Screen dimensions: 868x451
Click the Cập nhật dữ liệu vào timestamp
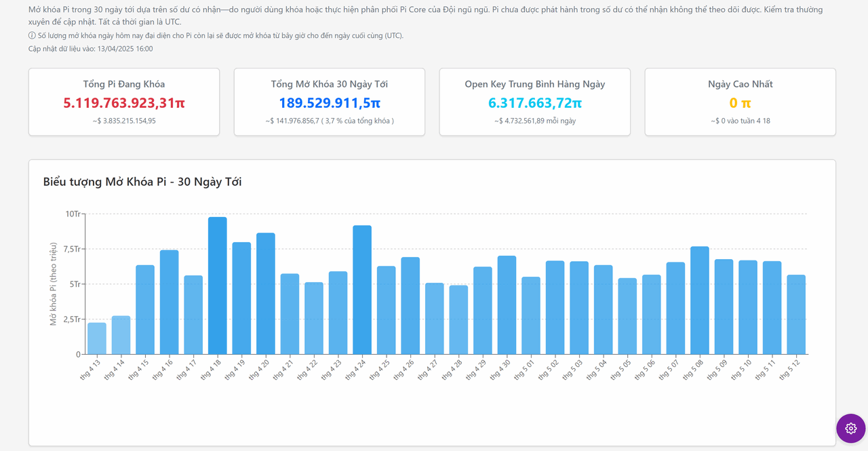tap(90, 49)
